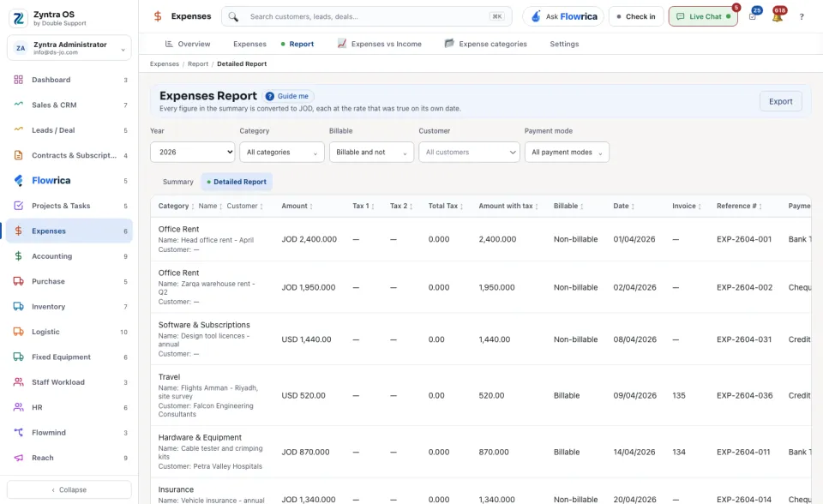Open notifications bell icon
This screenshot has height=504, width=823.
[x=778, y=17]
